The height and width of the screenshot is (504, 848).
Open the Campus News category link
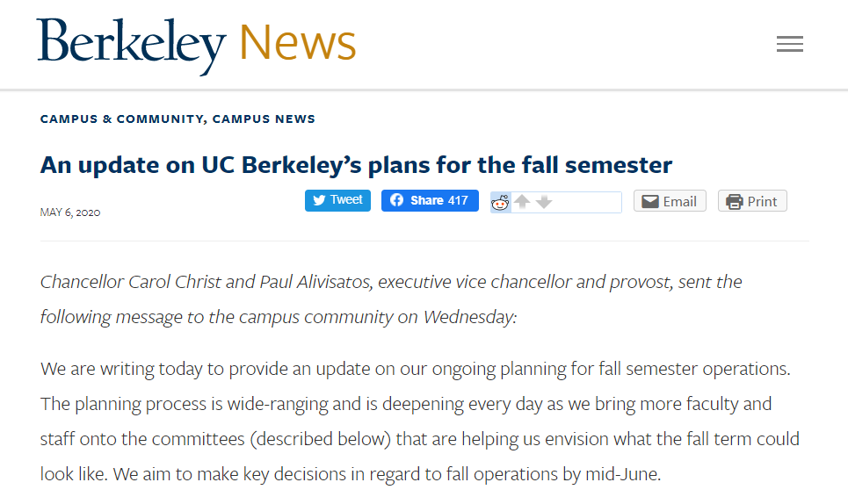coord(264,119)
